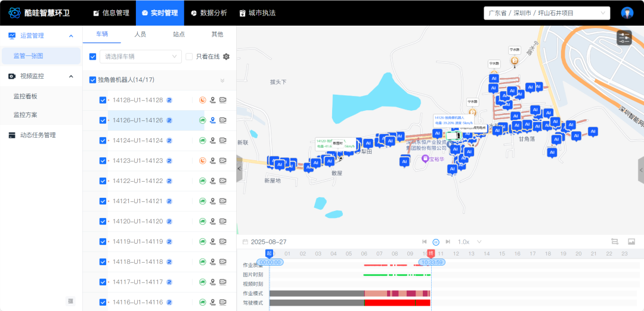
Task: Click the green status icon for vehicle 14122-U1-14122
Action: [x=202, y=181]
